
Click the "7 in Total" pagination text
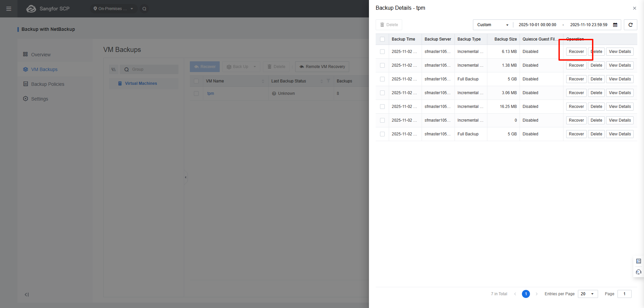click(499, 294)
